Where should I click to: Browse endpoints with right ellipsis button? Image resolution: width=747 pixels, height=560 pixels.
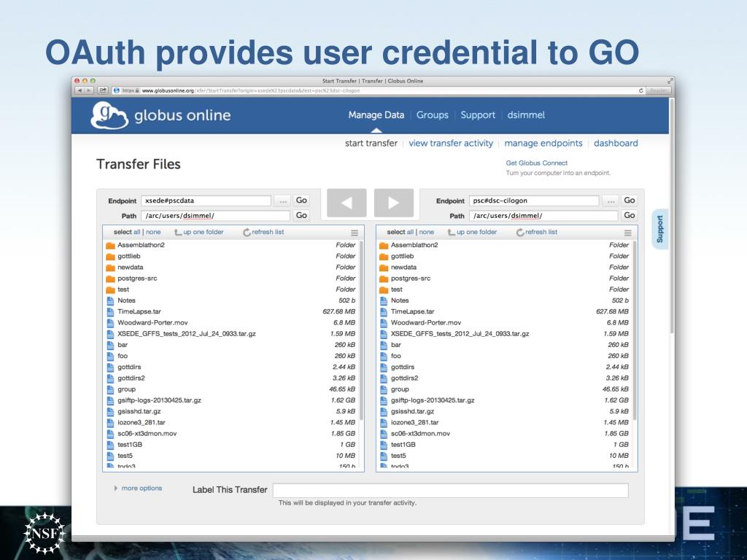pyautogui.click(x=611, y=201)
